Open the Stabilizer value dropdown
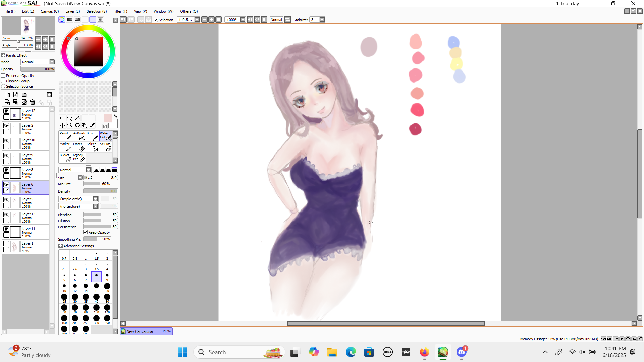This screenshot has width=644, height=362. pyautogui.click(x=322, y=20)
